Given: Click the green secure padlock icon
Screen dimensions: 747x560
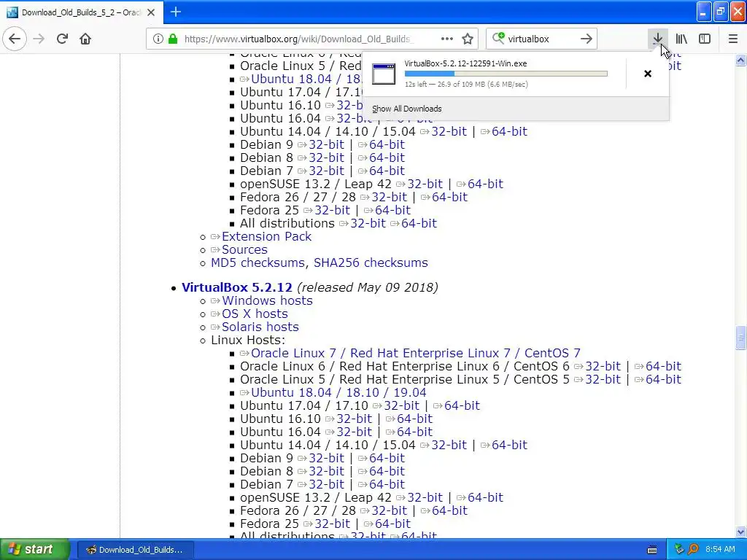Looking at the screenshot, I should (173, 39).
